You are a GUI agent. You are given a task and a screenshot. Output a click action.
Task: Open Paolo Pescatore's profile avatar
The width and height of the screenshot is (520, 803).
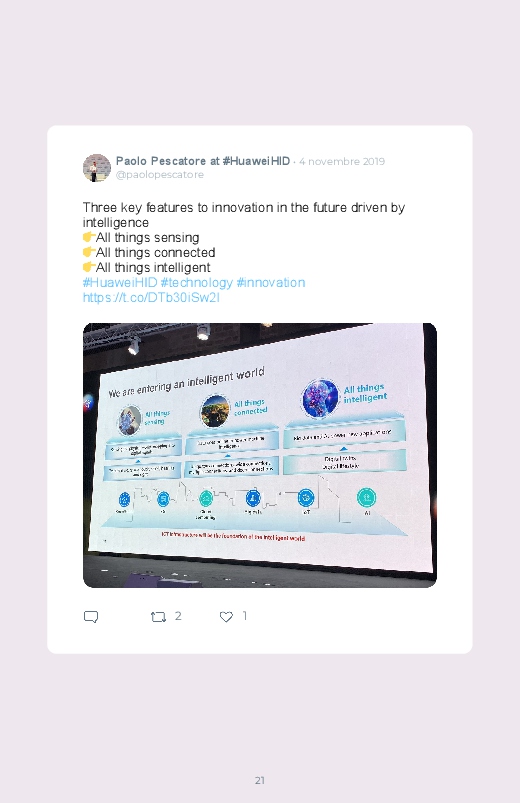point(97,167)
